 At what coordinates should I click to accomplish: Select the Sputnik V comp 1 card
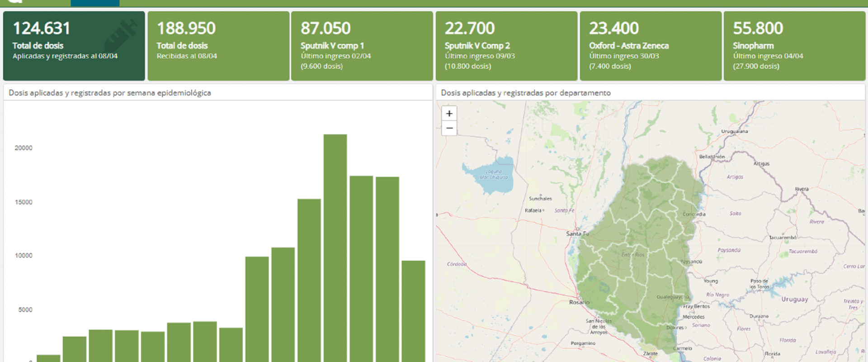(x=362, y=46)
